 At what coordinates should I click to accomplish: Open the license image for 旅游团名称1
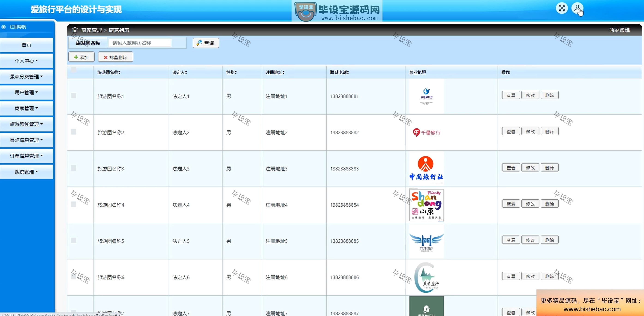click(x=427, y=96)
